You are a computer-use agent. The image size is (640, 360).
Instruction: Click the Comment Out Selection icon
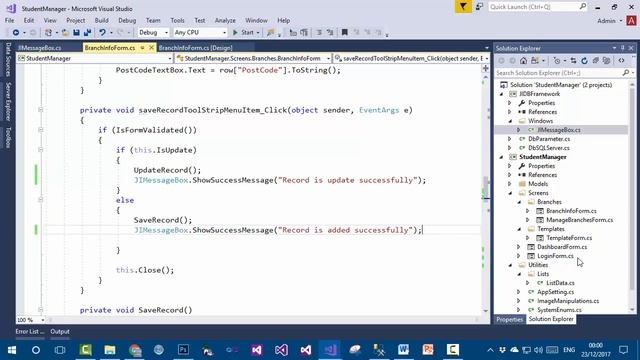[319, 32]
